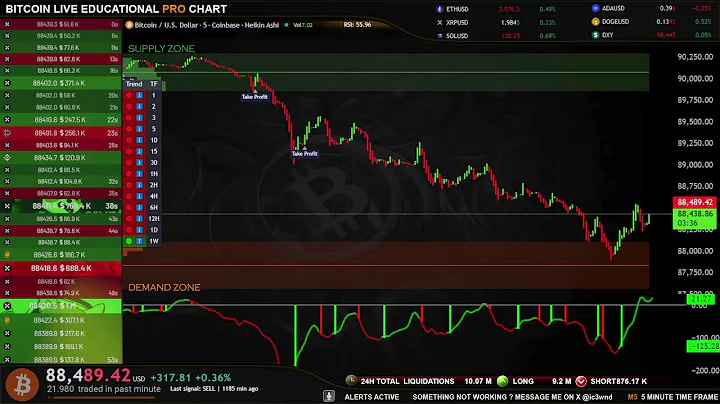Click the green trend dot in the 1W row
The width and height of the screenshot is (720, 404).
[129, 241]
